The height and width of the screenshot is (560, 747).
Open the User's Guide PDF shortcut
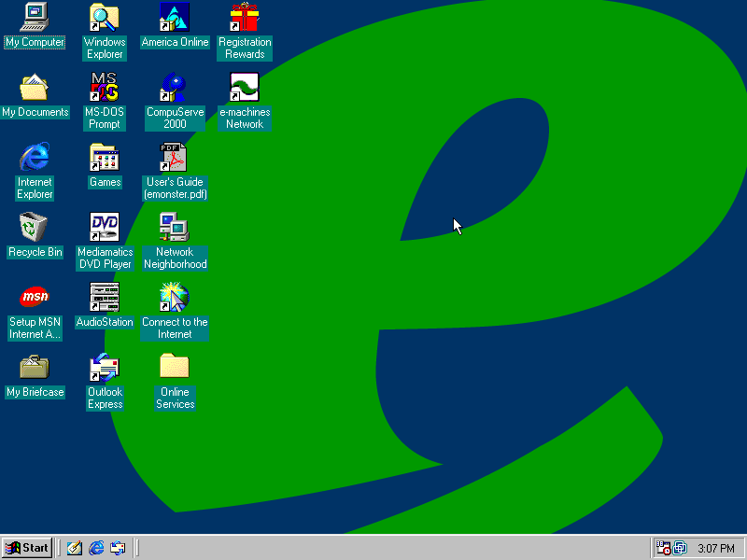tap(175, 157)
